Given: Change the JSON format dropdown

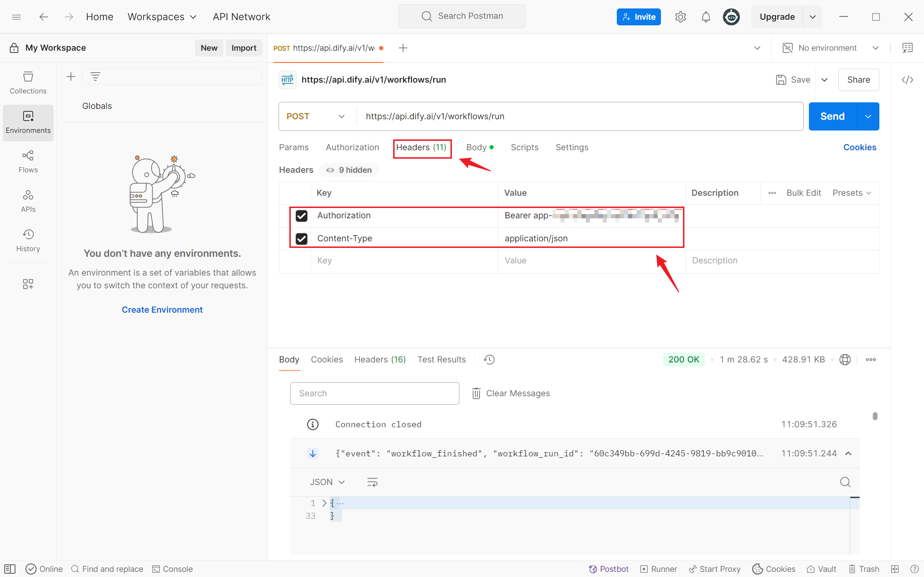Looking at the screenshot, I should pos(327,482).
